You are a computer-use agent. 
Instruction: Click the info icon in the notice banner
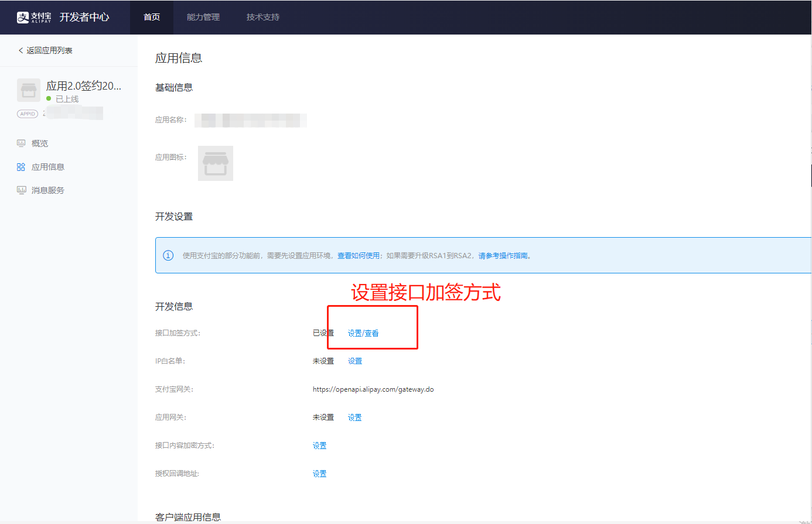tap(168, 255)
